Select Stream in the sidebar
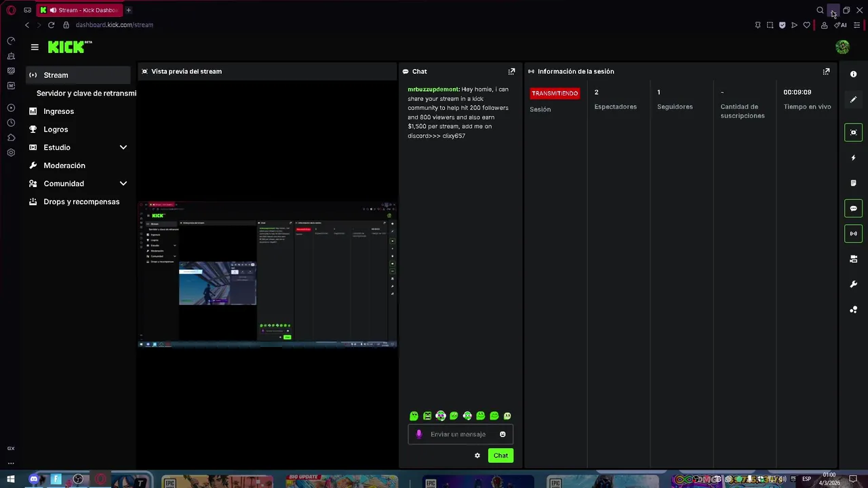The width and height of the screenshot is (868, 488). (78, 75)
